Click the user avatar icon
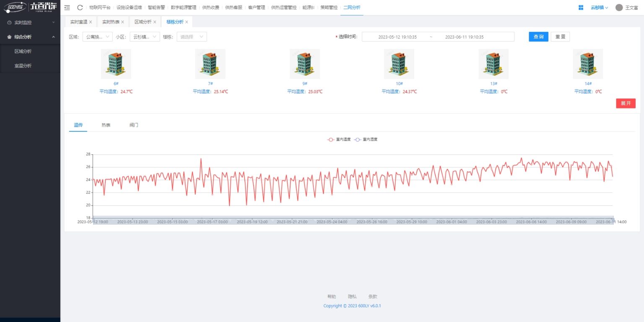Screen dimensions: 644x322 pyautogui.click(x=619, y=8)
